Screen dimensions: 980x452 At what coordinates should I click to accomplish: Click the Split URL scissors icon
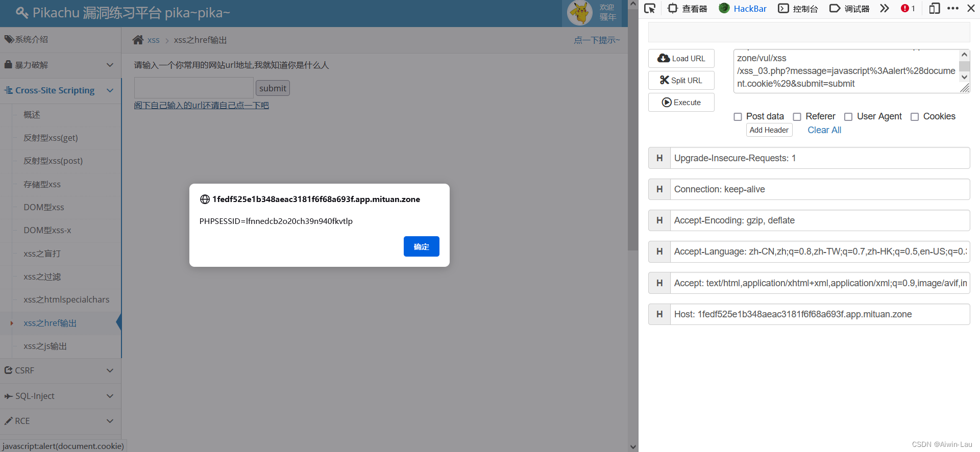click(665, 80)
